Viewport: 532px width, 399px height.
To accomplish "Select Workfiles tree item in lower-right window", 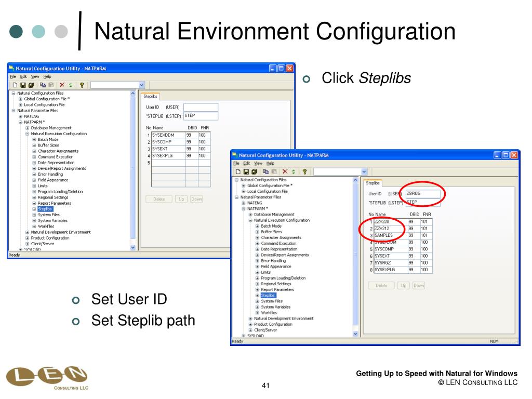I will (269, 312).
